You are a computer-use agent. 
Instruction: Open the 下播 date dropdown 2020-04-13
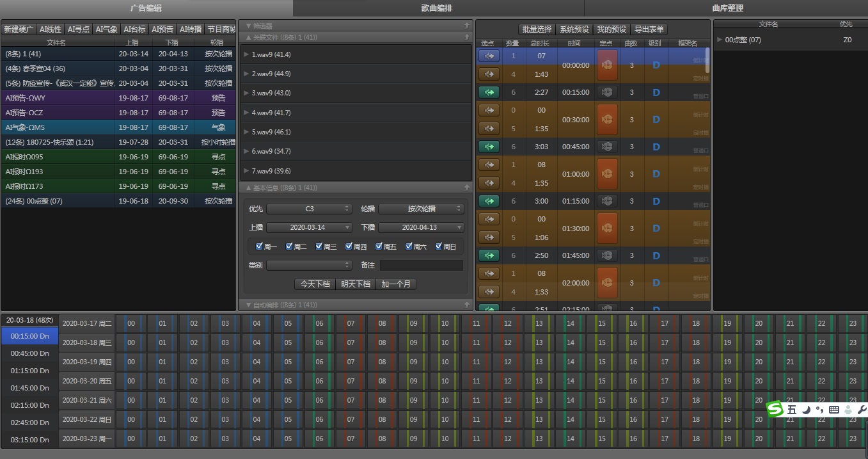pos(421,227)
